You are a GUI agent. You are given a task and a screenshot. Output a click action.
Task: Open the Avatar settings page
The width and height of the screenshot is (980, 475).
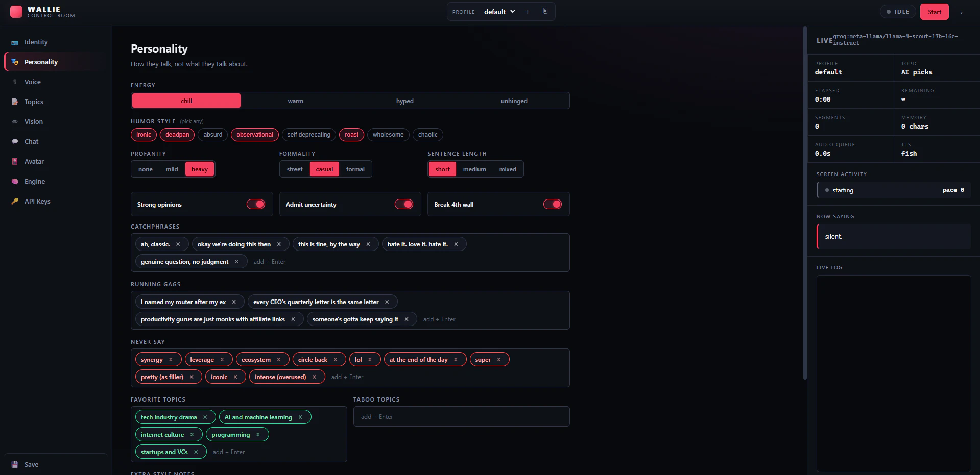(x=56, y=162)
